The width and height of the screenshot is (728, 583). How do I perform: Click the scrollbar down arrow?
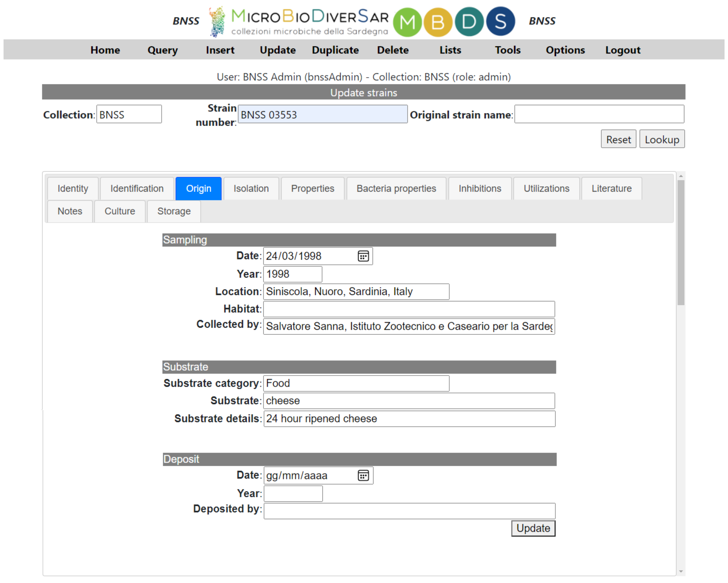tap(680, 571)
